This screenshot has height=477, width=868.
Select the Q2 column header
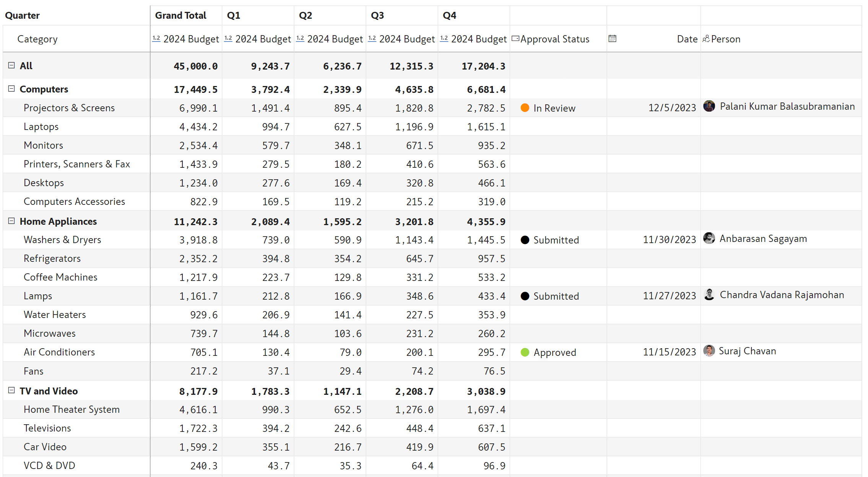click(x=330, y=15)
